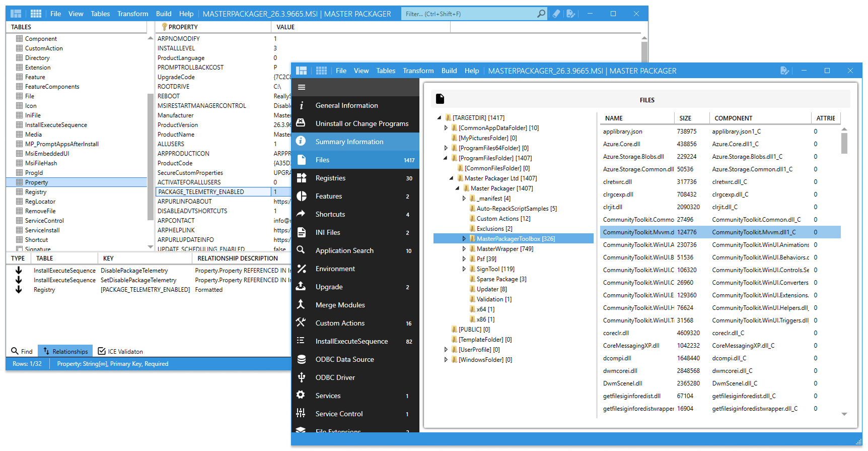Image resolution: width=868 pixels, height=451 pixels.
Task: Select the PACKAGE_TELEMETRY_ENABLED property cell
Action: pos(213,192)
